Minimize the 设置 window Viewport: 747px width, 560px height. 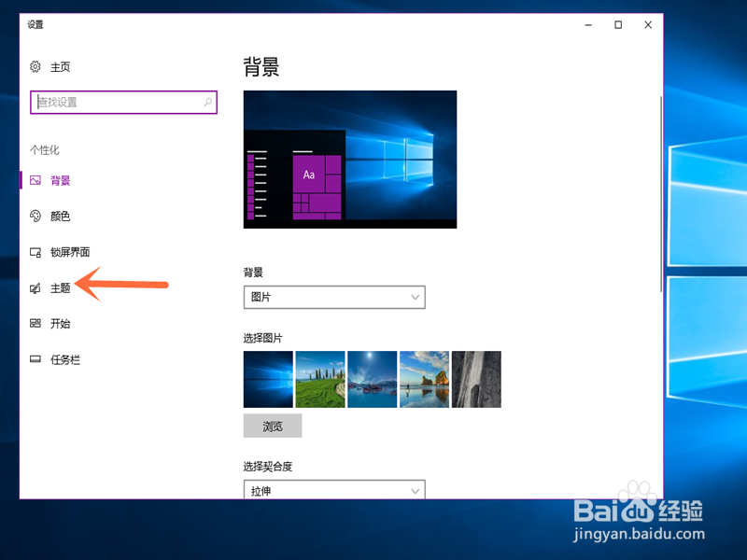click(588, 25)
